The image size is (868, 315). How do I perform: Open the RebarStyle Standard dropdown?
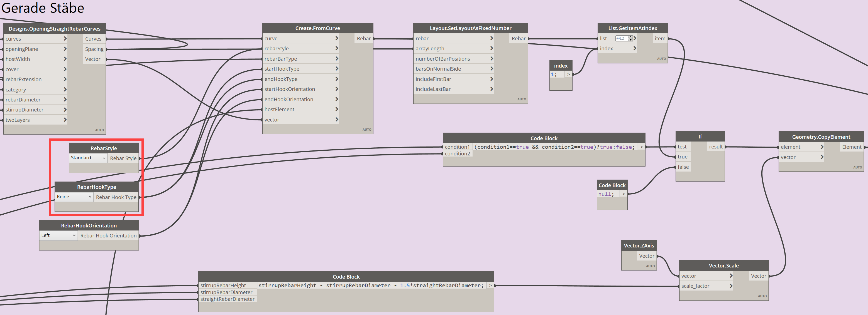coord(88,158)
